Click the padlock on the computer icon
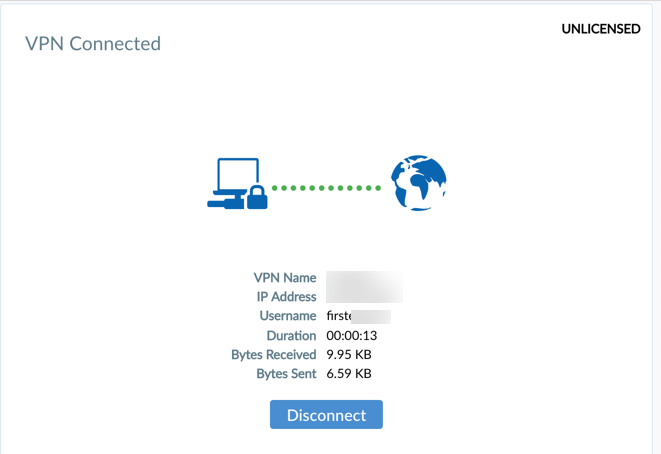This screenshot has width=661, height=454. coord(257,197)
